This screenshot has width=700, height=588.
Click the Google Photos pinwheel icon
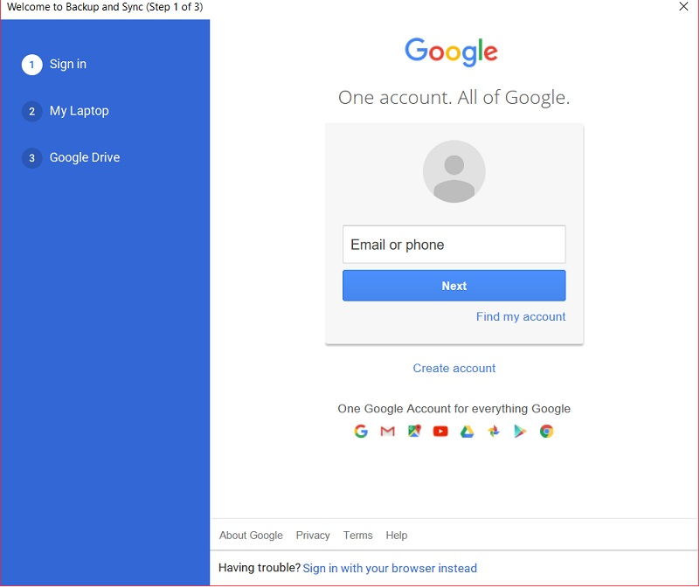coord(494,431)
